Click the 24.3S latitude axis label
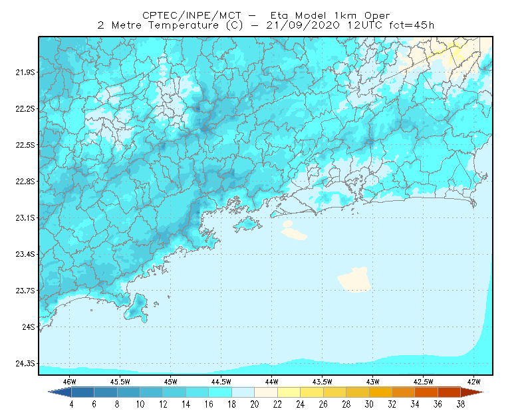The width and height of the screenshot is (532, 411). pos(25,364)
